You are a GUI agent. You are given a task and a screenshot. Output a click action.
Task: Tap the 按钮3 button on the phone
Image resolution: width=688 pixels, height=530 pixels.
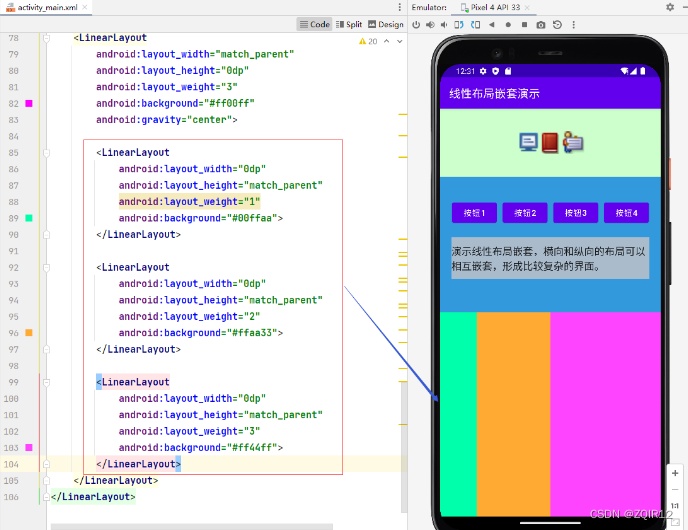click(575, 213)
